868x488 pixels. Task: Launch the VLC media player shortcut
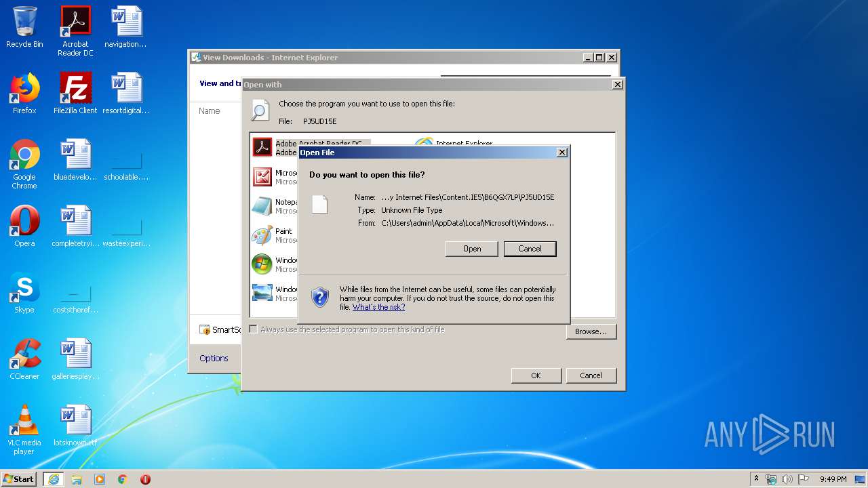tap(24, 430)
